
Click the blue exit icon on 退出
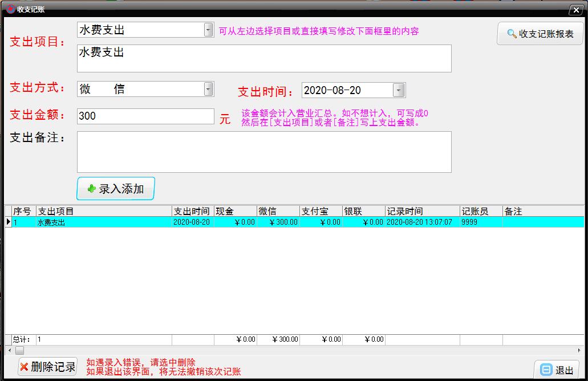coord(546,370)
